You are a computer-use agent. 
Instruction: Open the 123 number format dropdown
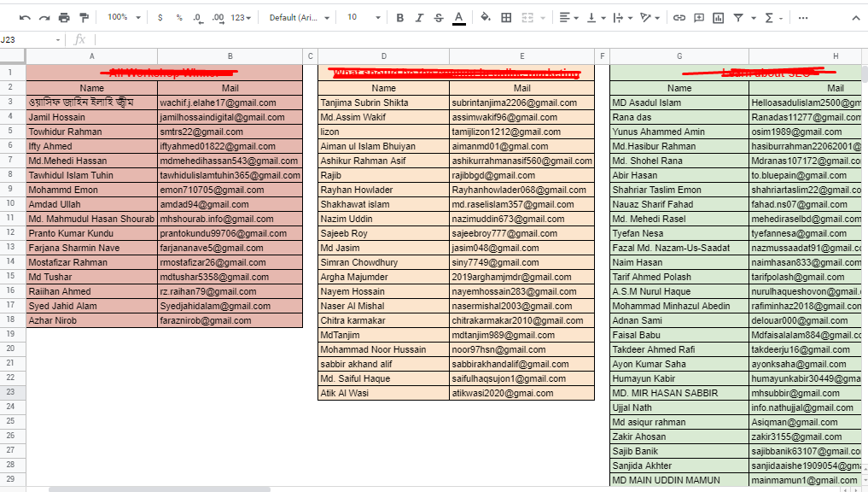(x=241, y=18)
